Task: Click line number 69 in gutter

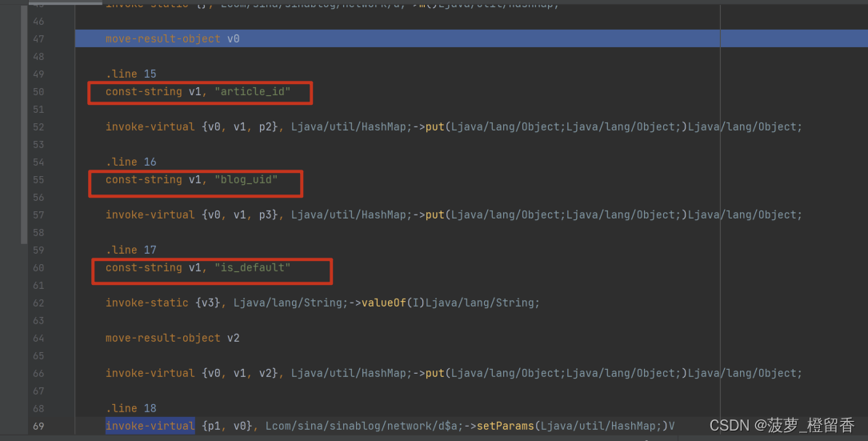Action: (38, 427)
